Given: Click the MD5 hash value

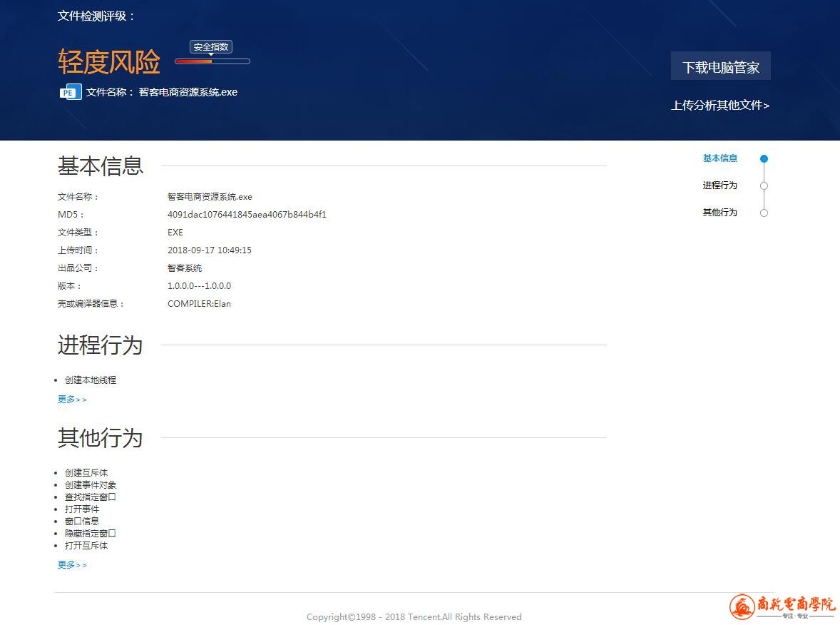Looking at the screenshot, I should click(x=247, y=215).
